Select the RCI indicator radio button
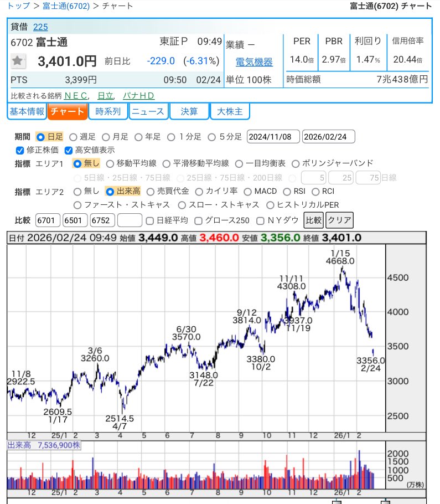The width and height of the screenshot is (440, 504). [x=315, y=192]
